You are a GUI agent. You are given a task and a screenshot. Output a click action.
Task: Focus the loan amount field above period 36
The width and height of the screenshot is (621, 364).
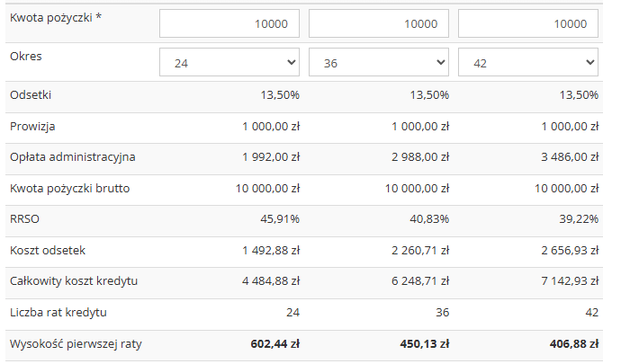point(379,23)
